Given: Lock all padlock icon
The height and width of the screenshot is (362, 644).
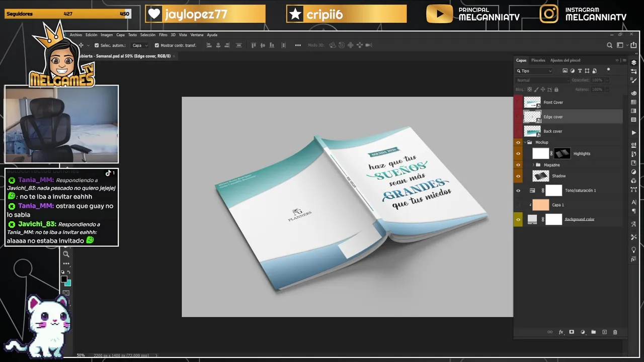Looking at the screenshot, I should click(x=556, y=89).
